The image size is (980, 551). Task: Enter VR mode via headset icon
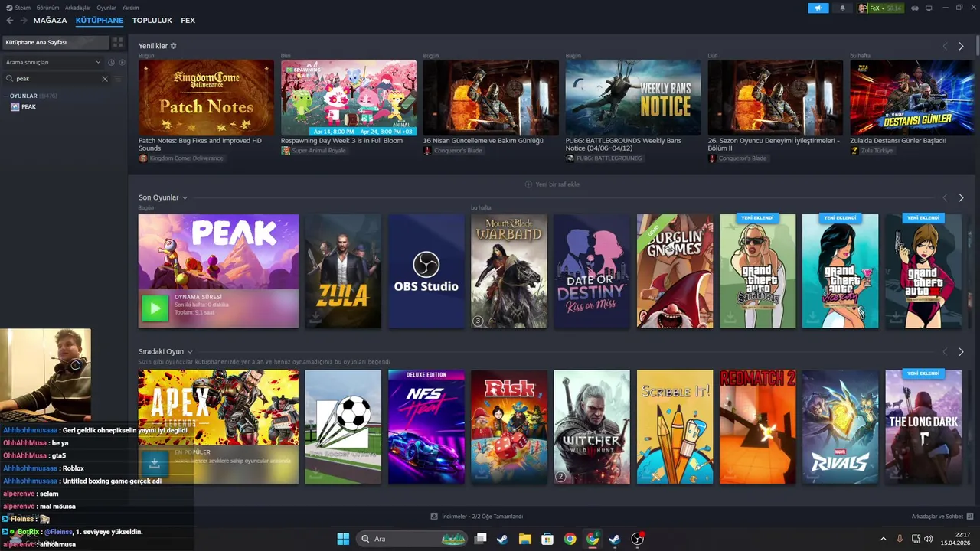[914, 8]
